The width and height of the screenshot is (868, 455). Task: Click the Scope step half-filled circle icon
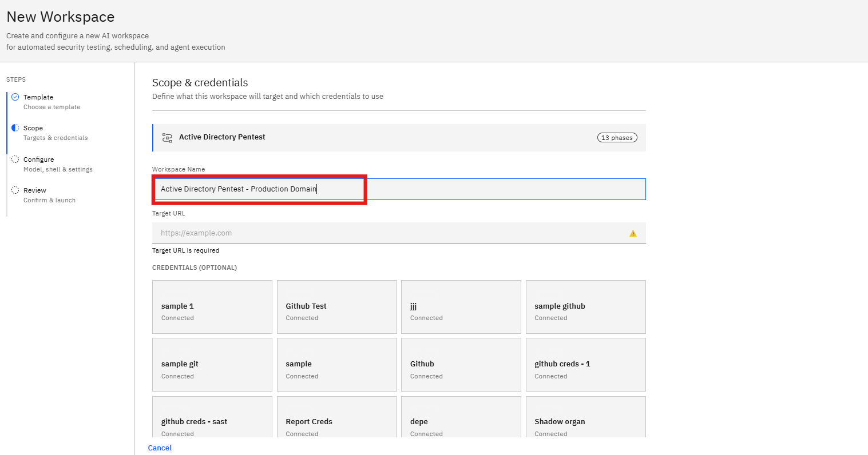point(15,128)
